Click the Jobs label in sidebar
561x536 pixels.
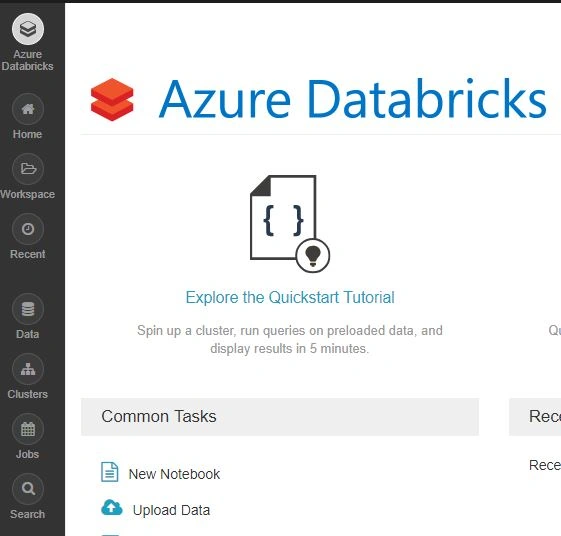28,454
